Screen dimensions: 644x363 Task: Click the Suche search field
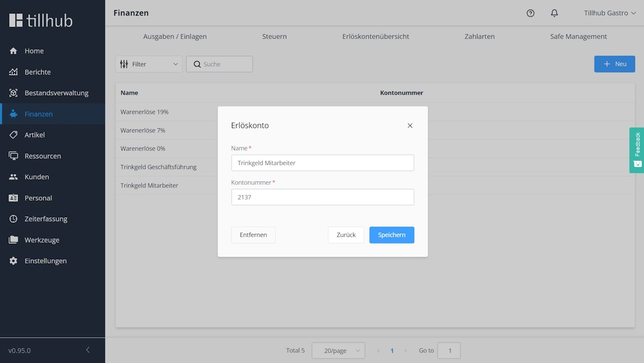(219, 64)
